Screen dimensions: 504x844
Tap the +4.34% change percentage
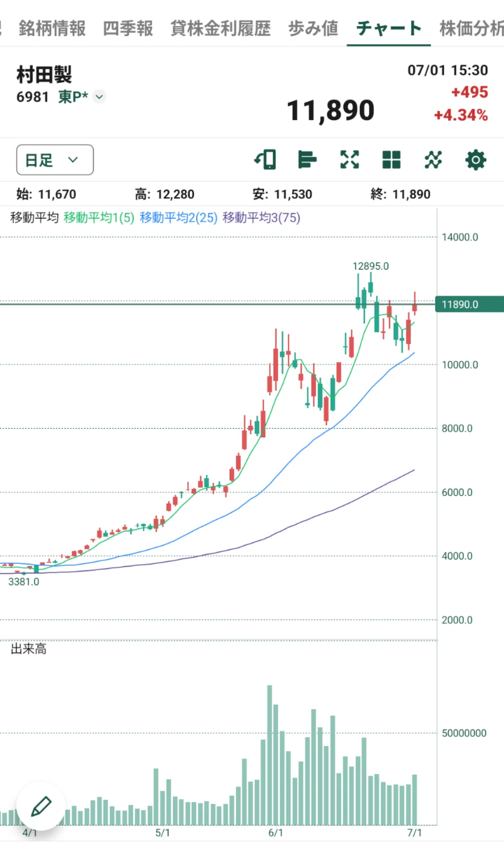pos(461,115)
